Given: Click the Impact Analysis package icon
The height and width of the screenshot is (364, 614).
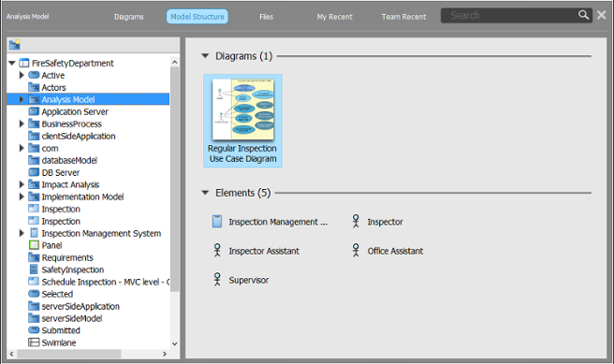Looking at the screenshot, I should click(34, 184).
